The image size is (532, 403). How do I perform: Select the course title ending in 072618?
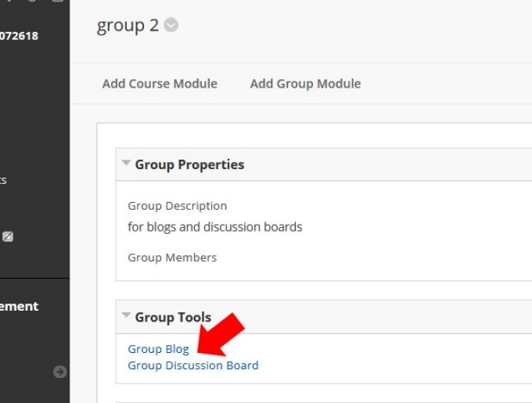point(19,35)
